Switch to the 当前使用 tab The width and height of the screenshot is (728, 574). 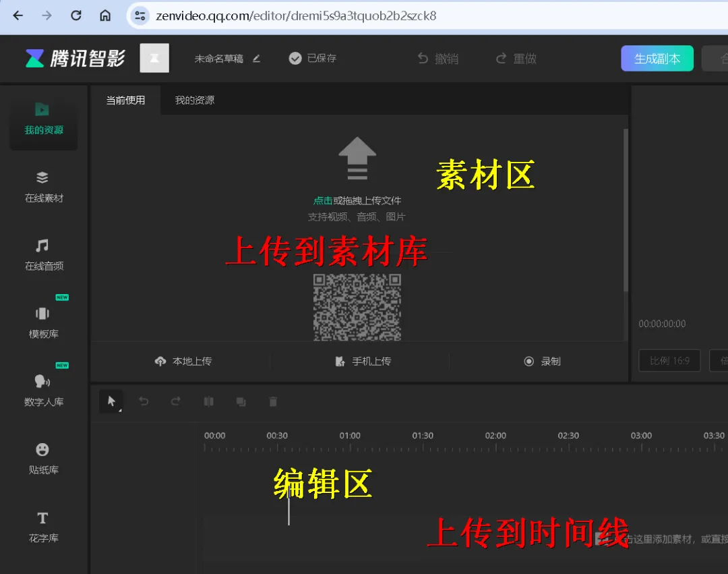pyautogui.click(x=125, y=99)
